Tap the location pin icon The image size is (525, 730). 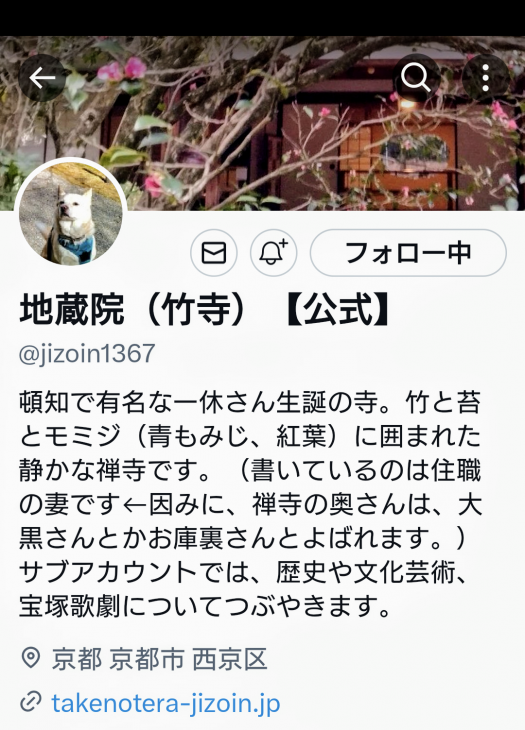click(31, 658)
